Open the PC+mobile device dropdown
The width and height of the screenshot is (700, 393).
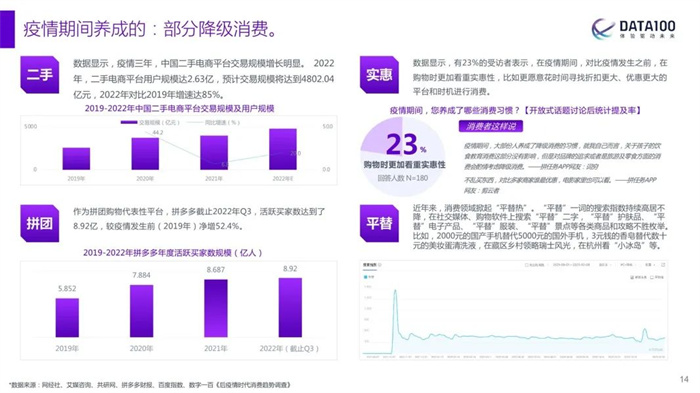[626, 265]
